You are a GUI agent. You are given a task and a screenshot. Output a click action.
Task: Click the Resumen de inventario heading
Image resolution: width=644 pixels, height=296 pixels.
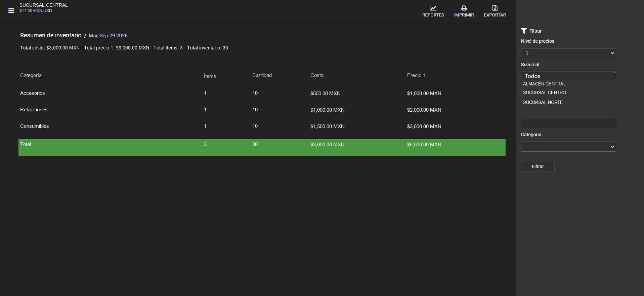click(51, 35)
